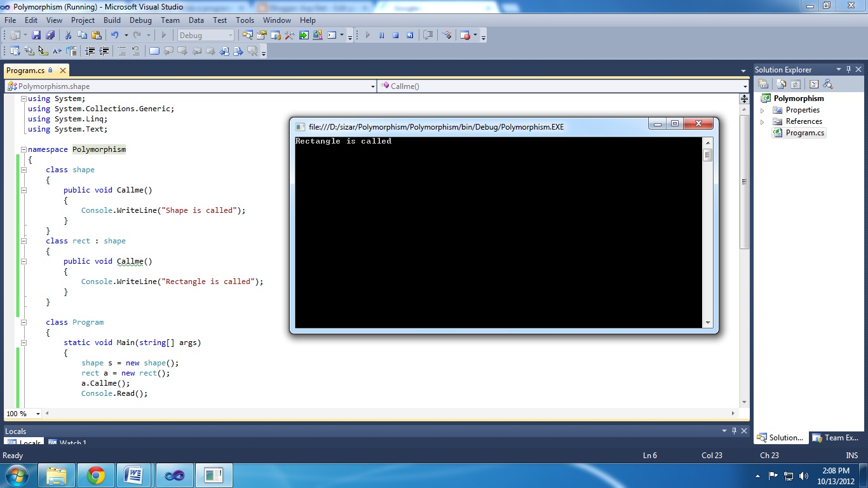Comment out the selected lines
868x488 pixels.
coord(121,51)
